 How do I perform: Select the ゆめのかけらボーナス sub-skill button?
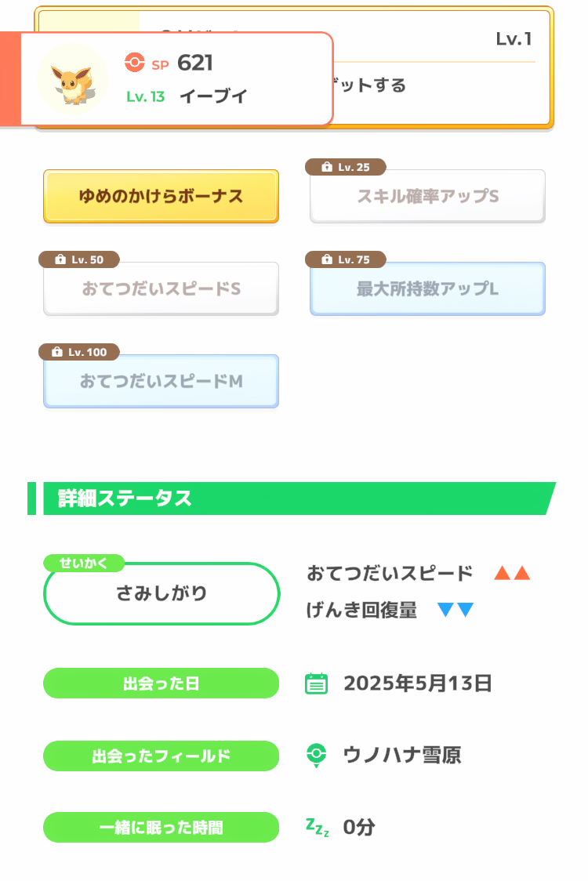[161, 196]
